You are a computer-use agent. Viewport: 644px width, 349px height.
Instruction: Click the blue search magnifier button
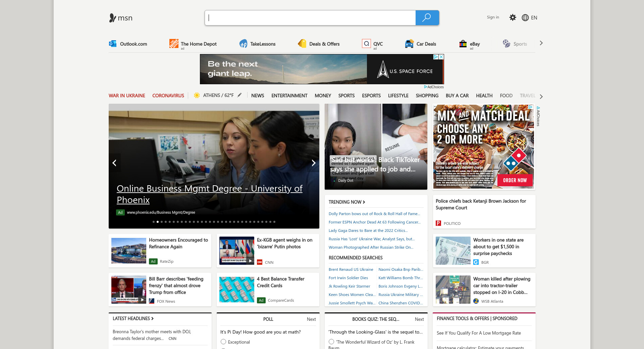[x=427, y=18]
